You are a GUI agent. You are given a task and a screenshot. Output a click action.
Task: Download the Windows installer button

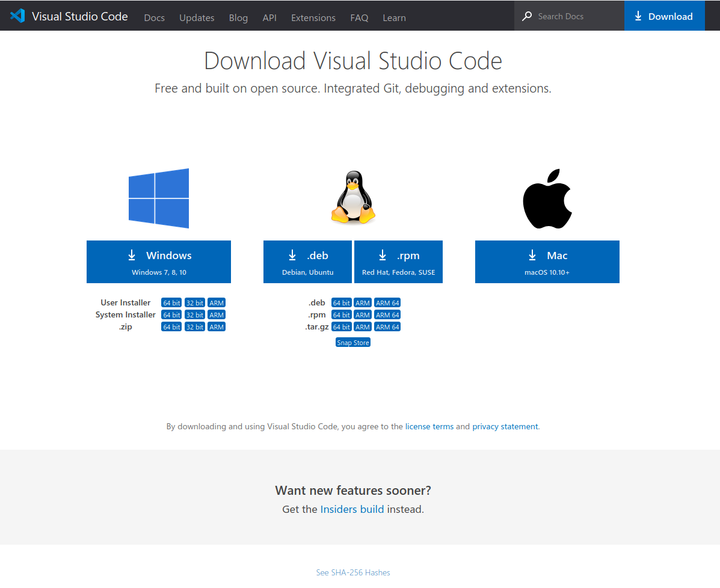[159, 262]
